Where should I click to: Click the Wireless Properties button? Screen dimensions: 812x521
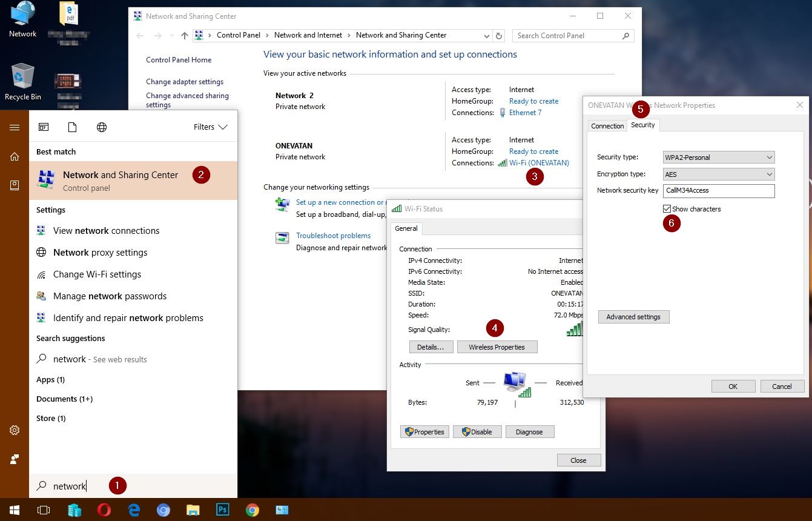click(497, 347)
